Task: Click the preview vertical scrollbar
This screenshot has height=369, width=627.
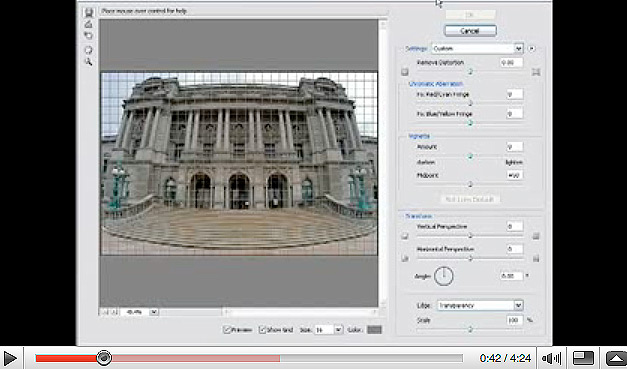Action: (383, 164)
